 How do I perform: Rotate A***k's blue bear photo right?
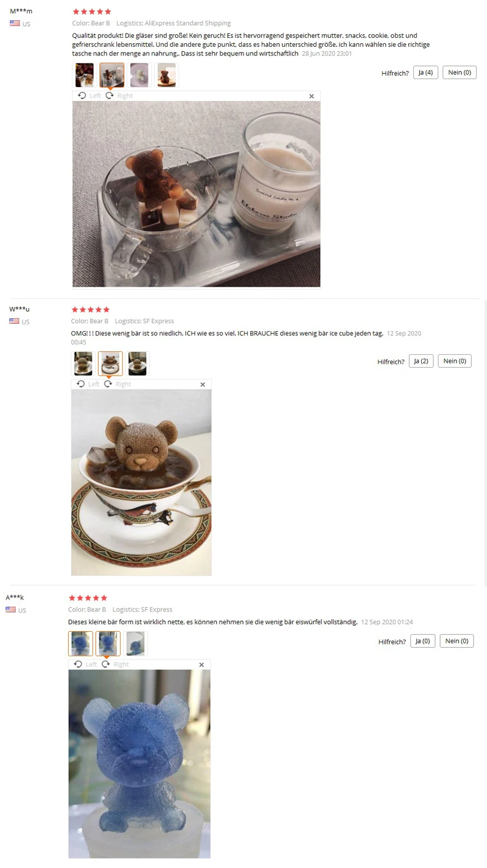click(115, 664)
